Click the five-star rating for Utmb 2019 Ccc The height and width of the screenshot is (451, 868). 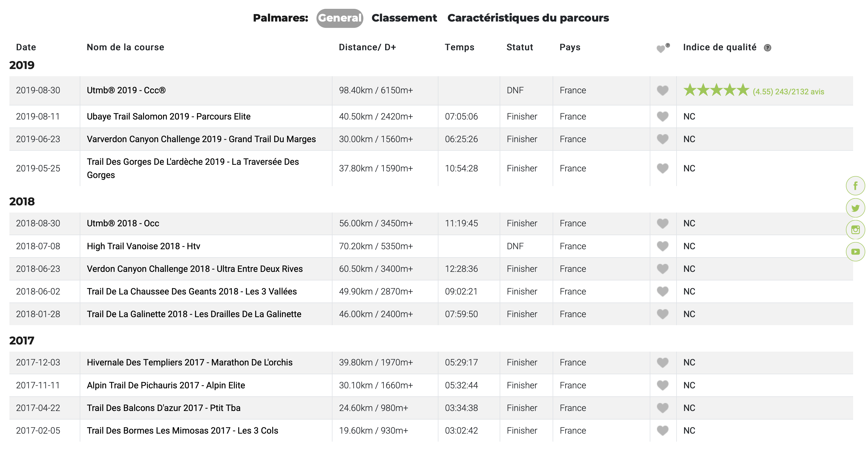pyautogui.click(x=716, y=90)
